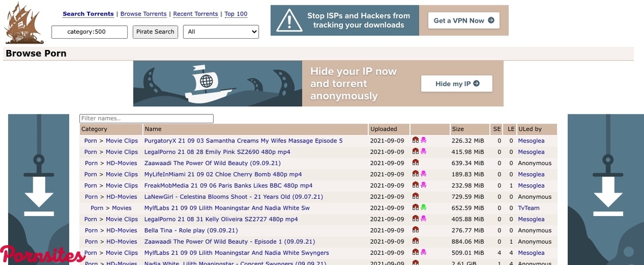This screenshot has width=644, height=265.
Task: Click magnet icon for the 884.06 MiB torrent
Action: (415, 242)
